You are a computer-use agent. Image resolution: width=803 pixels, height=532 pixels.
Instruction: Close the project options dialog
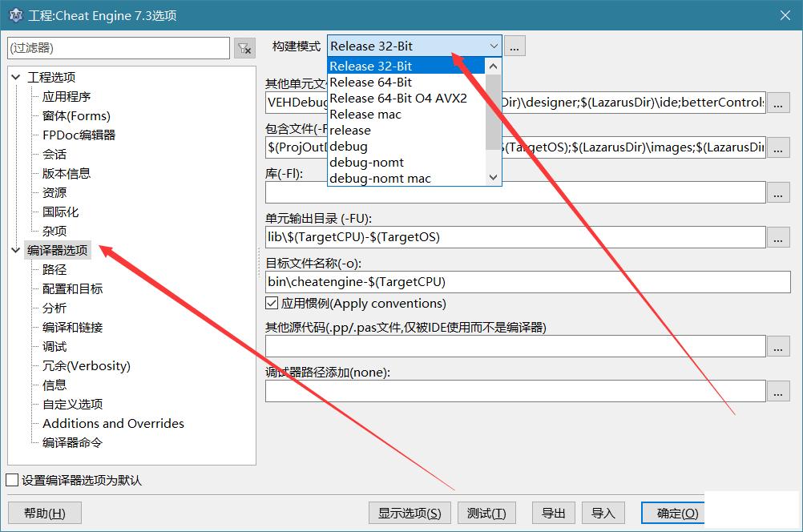[x=785, y=15]
